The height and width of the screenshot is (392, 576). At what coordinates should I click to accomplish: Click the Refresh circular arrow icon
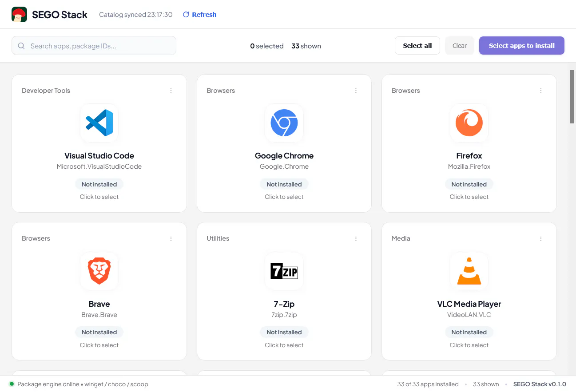click(x=186, y=15)
